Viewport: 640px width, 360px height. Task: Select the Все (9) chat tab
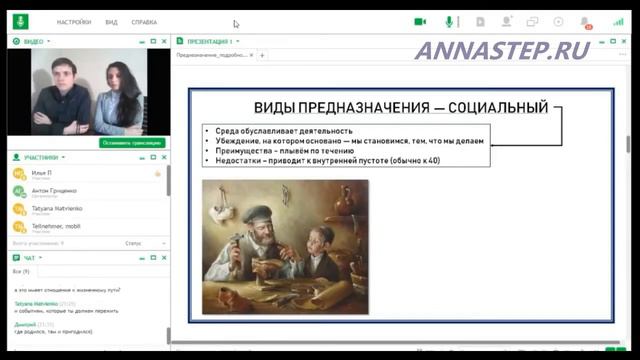pos(21,271)
